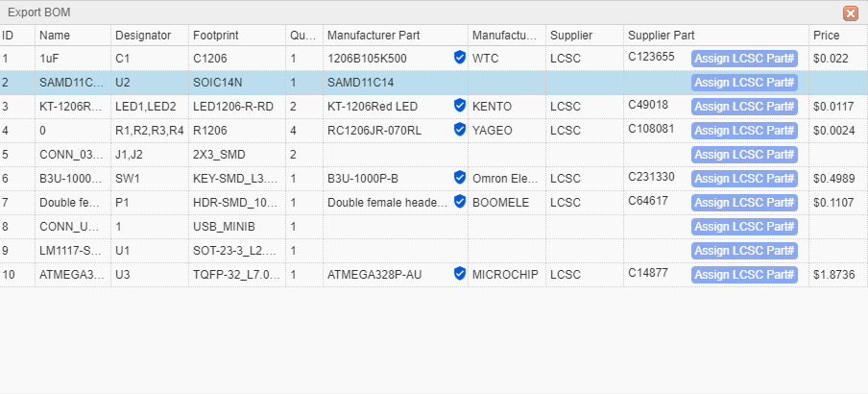Close the Export BOM dialog
The height and width of the screenshot is (394, 868).
(850, 13)
